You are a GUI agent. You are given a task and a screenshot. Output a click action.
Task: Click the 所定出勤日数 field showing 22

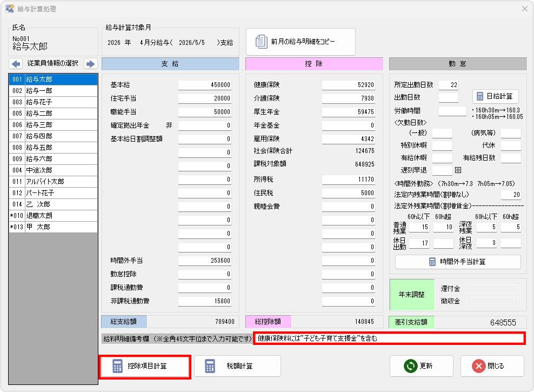tap(448, 85)
